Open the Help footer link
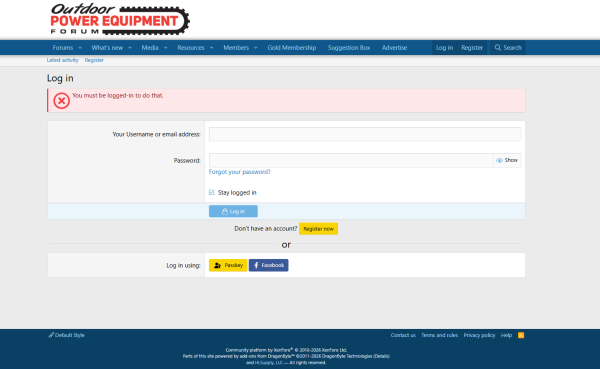Screen dimensions: 600x369 (506, 335)
